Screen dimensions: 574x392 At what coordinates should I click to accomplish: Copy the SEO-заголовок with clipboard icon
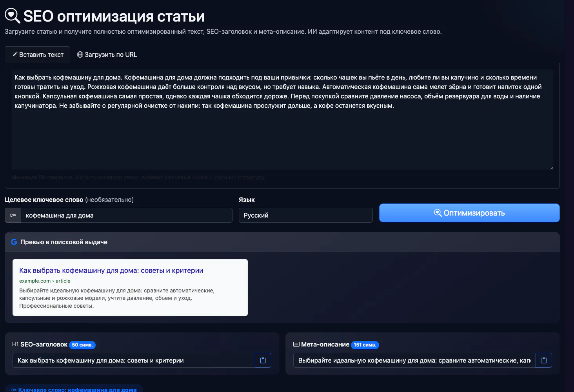tap(263, 360)
